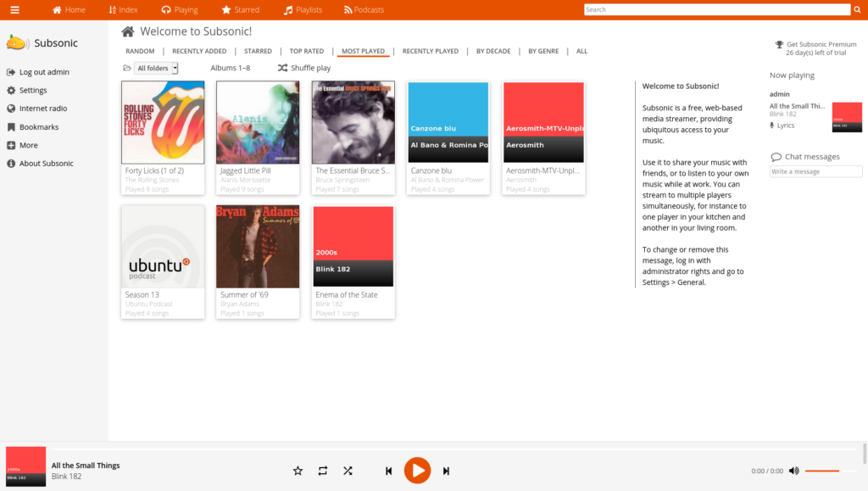This screenshot has height=491, width=868.
Task: Click player bar album cover thumbnail
Action: click(x=26, y=466)
